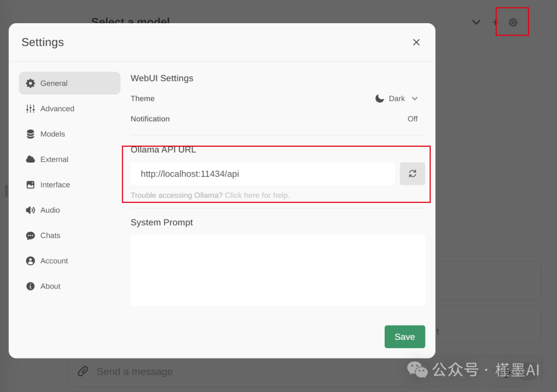The image size is (557, 392).
Task: Go to the Models settings tab
Action: [x=70, y=134]
